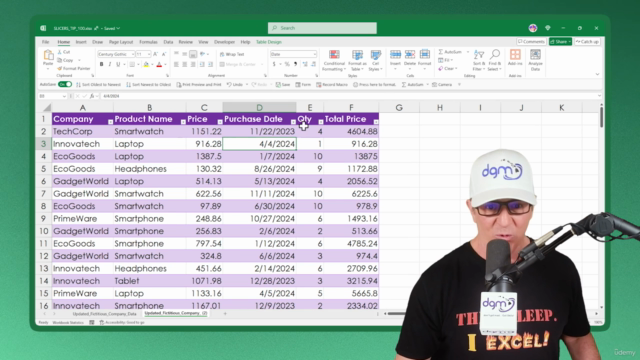The width and height of the screenshot is (640, 360).
Task: Click the Camera tool in quick toolbar
Action: click(x=442, y=84)
